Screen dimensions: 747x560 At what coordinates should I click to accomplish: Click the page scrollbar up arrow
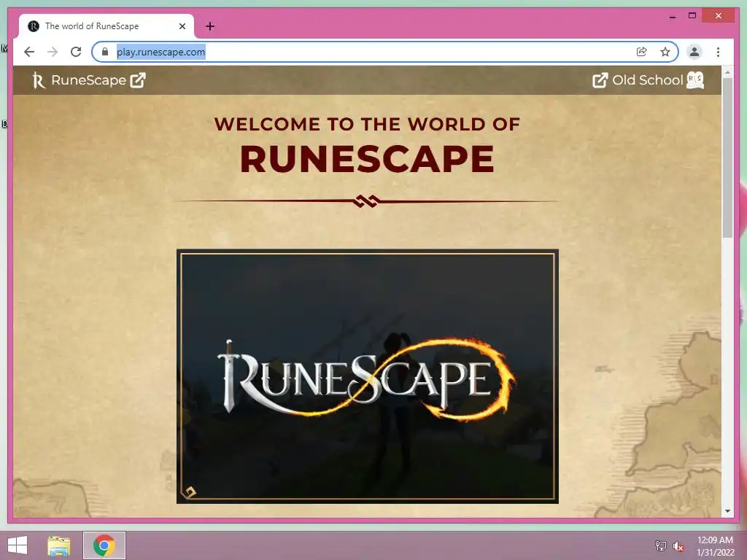pyautogui.click(x=727, y=72)
